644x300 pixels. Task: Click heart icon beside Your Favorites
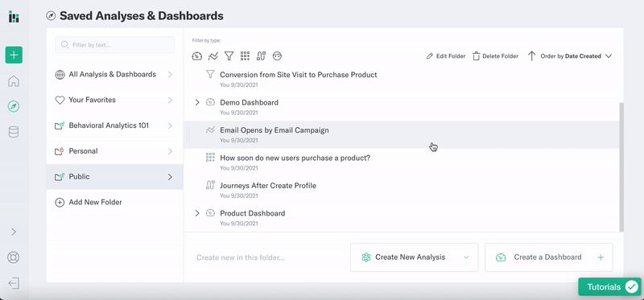(x=60, y=101)
